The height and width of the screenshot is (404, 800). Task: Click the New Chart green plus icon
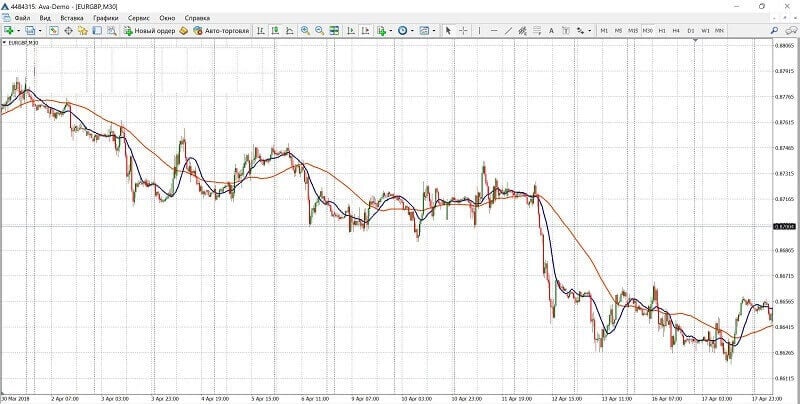(x=9, y=31)
